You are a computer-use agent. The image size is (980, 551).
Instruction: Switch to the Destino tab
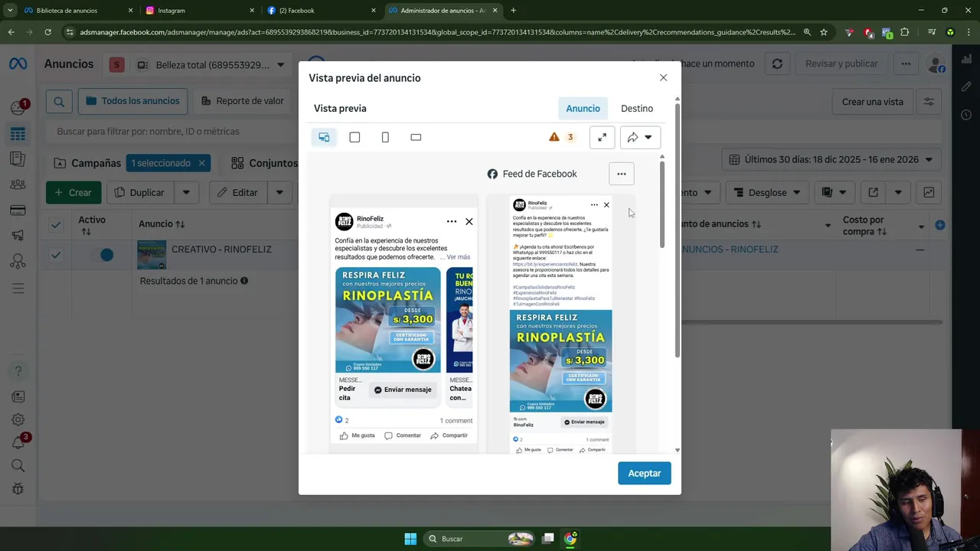pos(637,108)
